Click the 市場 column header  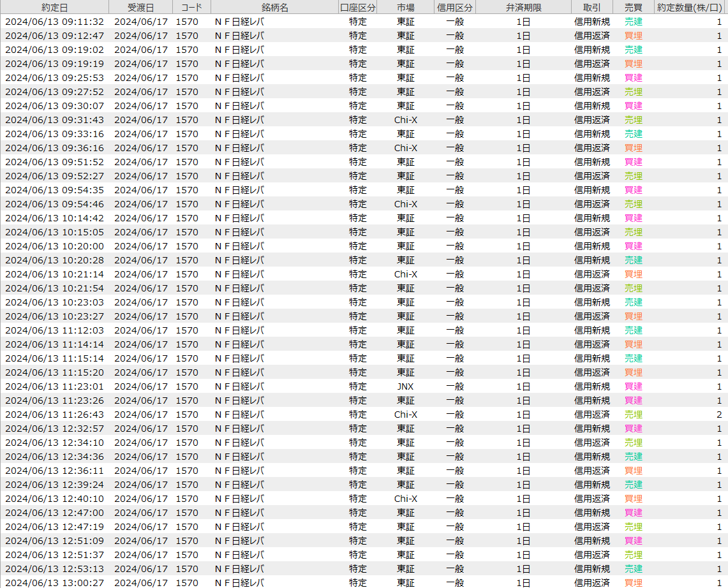point(405,7)
